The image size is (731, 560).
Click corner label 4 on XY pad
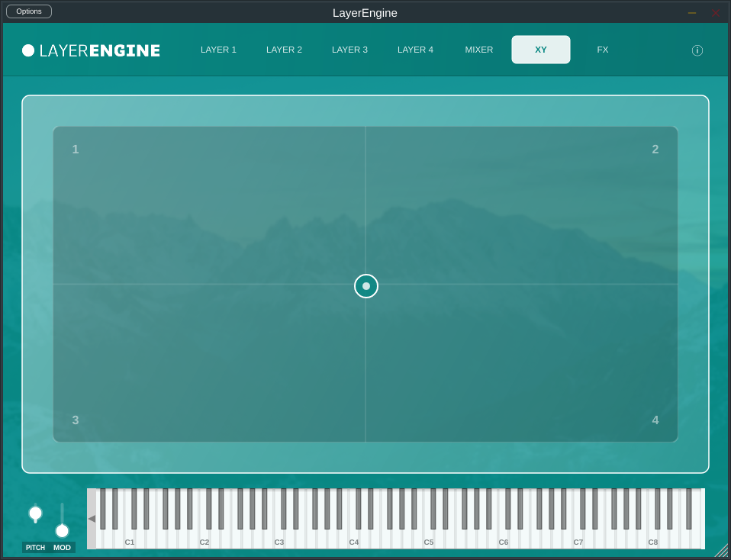tap(655, 420)
